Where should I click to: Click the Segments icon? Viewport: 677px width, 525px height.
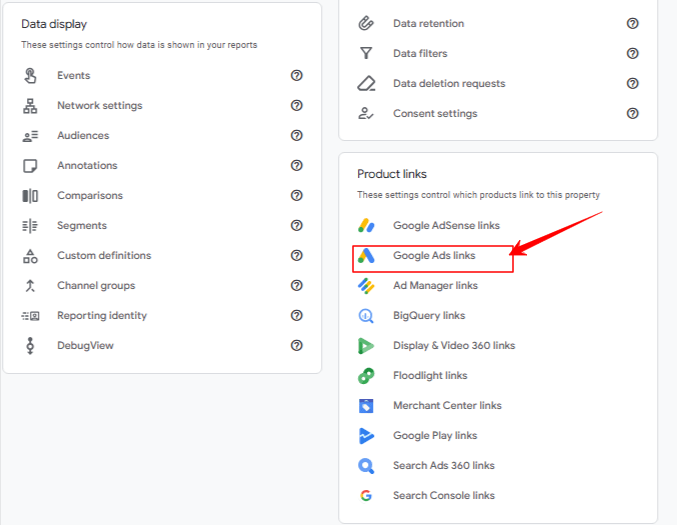pyautogui.click(x=30, y=226)
